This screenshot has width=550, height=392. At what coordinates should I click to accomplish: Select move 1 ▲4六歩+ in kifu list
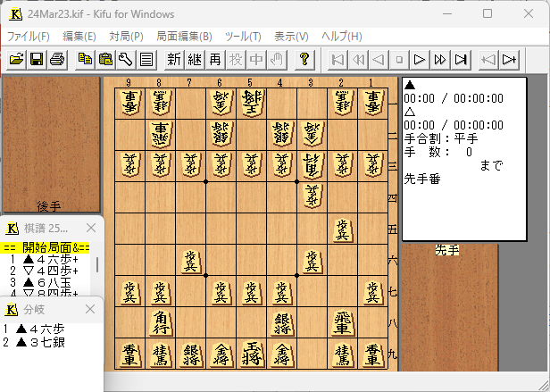pos(45,259)
